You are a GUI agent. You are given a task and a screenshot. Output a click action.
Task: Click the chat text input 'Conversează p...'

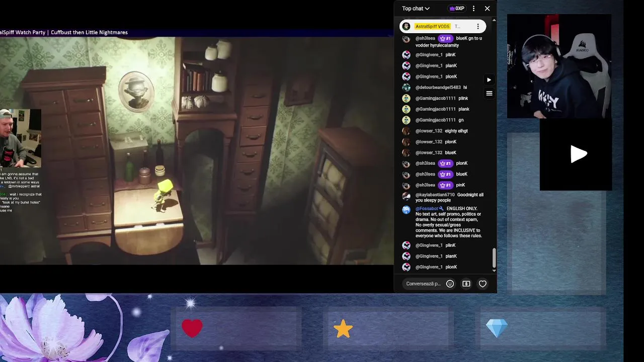tap(423, 284)
